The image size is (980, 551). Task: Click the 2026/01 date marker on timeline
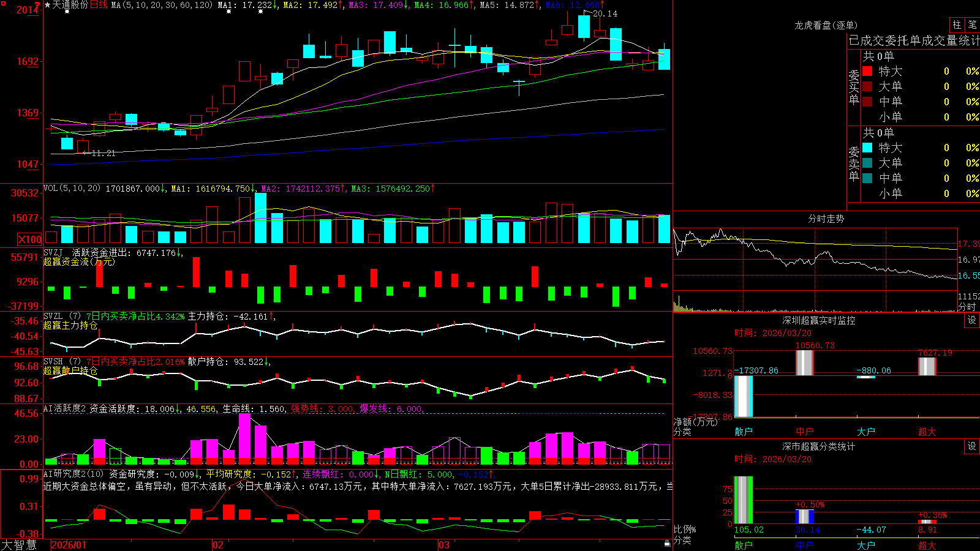pos(69,545)
